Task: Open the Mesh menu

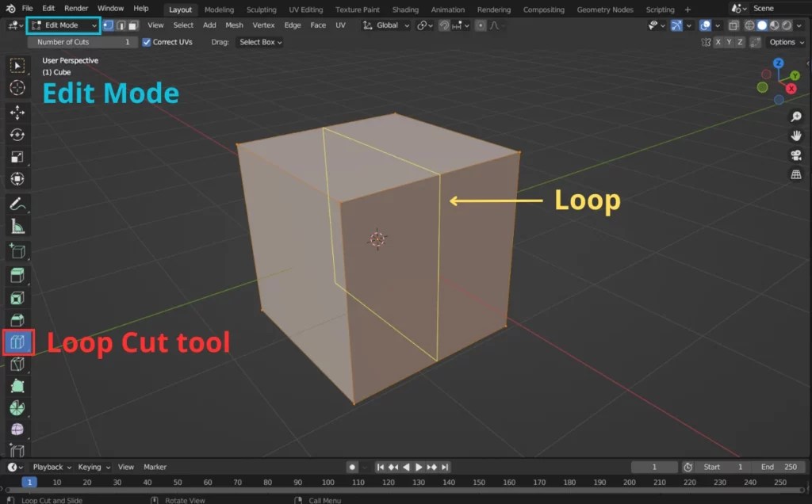Action: tap(234, 25)
